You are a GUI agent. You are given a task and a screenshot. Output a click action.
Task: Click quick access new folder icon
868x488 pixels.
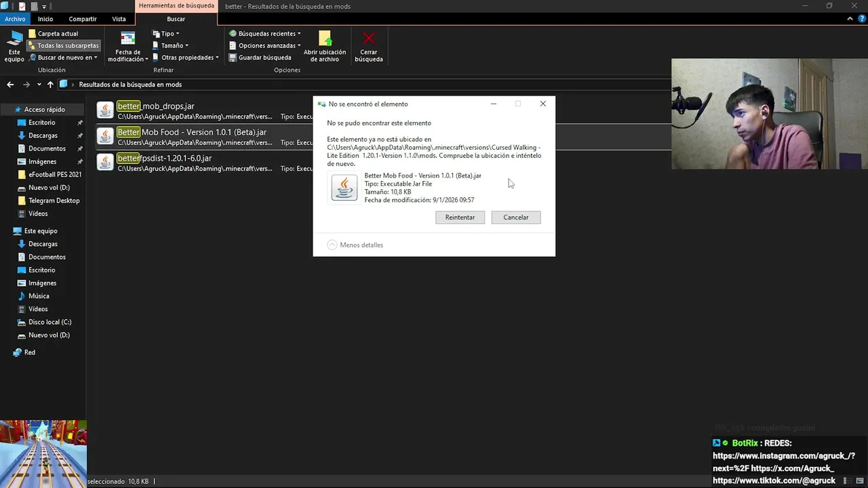33,6
